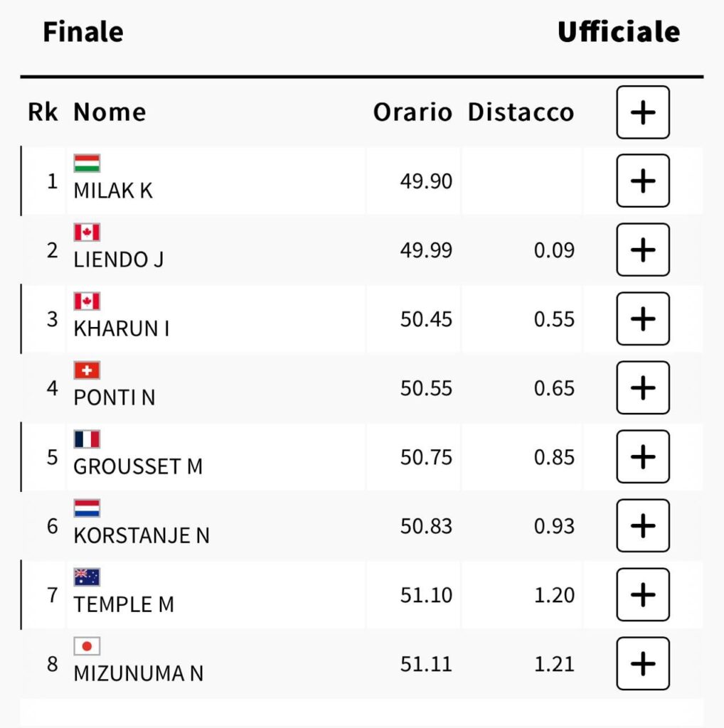The width and height of the screenshot is (724, 728).
Task: Show details for MIZUNUMA N
Action: (x=643, y=663)
